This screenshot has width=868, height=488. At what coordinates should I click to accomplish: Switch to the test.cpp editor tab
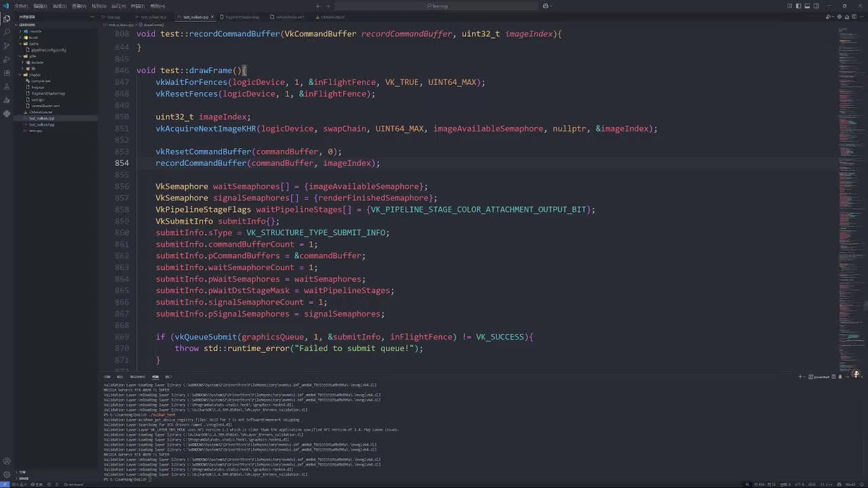[x=115, y=17]
